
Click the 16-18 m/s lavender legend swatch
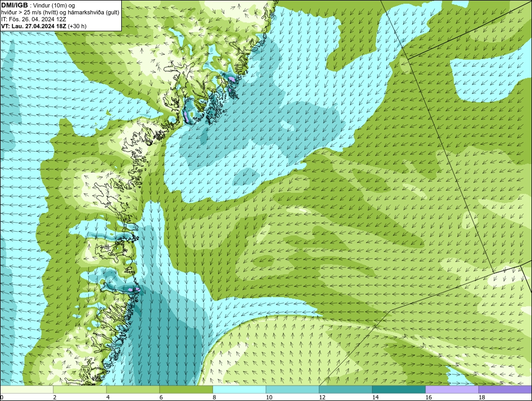452,389
